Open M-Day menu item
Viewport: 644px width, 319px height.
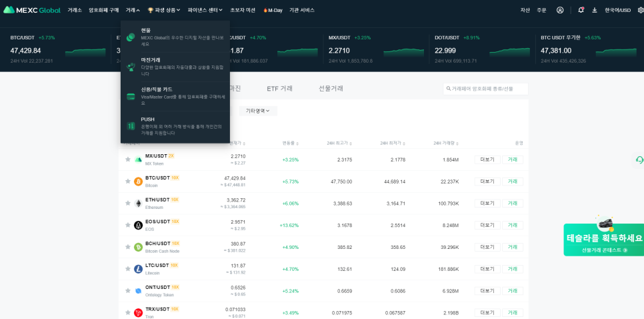[x=273, y=10]
